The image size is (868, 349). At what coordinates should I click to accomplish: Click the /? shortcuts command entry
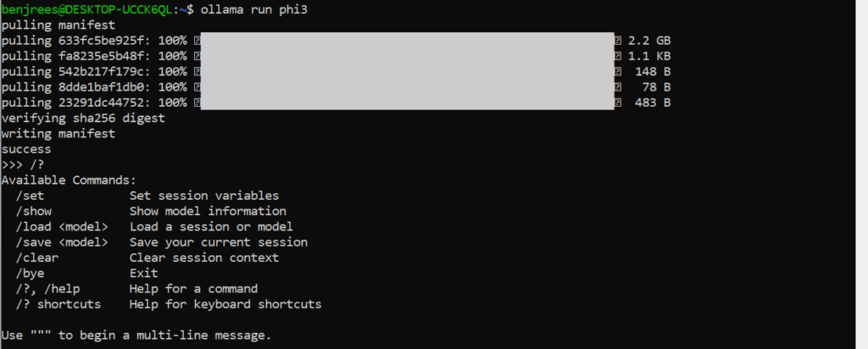pyautogui.click(x=58, y=304)
